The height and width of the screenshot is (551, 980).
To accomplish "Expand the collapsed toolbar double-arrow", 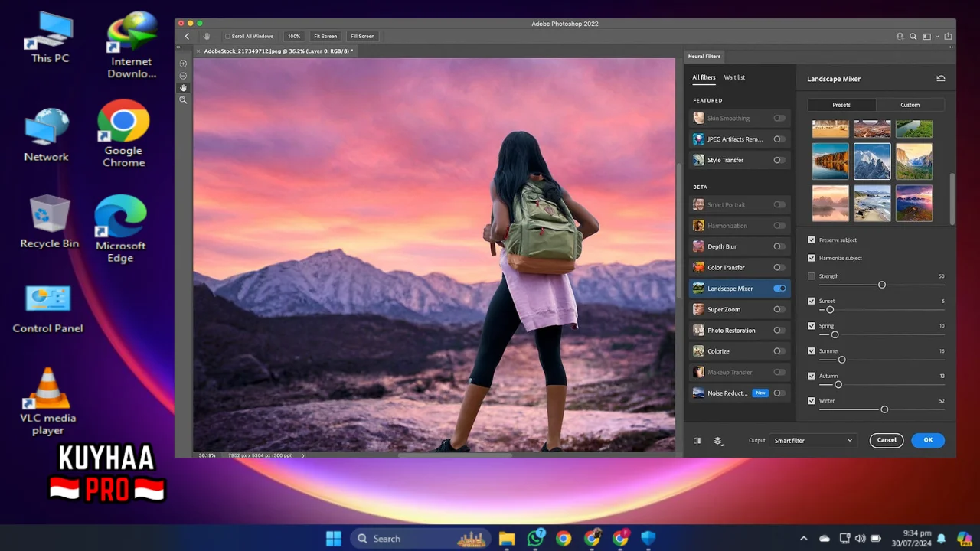I will coord(178,47).
